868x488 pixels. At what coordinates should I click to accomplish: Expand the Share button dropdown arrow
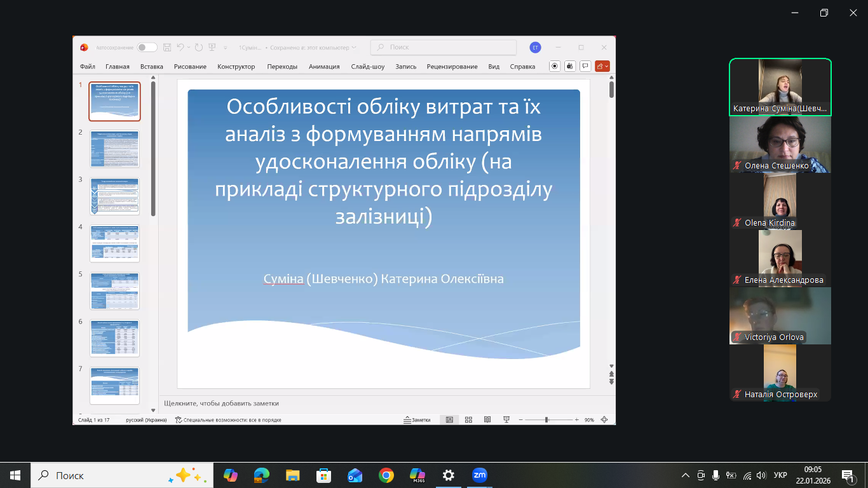pos(607,66)
